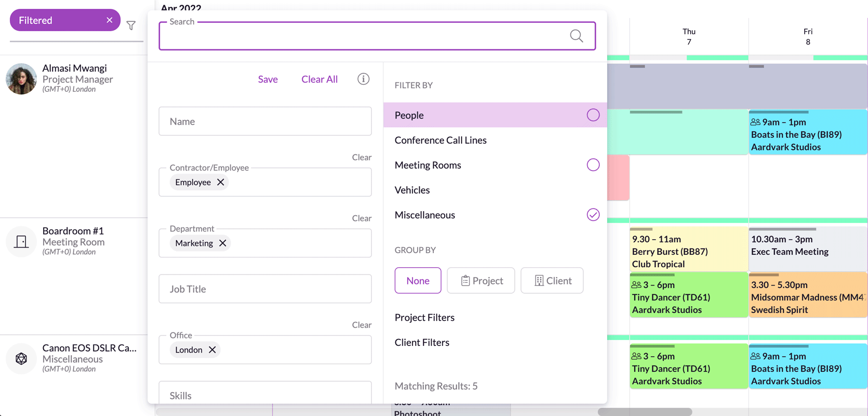Image resolution: width=868 pixels, height=416 pixels.
Task: Clear the Office field
Action: tap(362, 324)
